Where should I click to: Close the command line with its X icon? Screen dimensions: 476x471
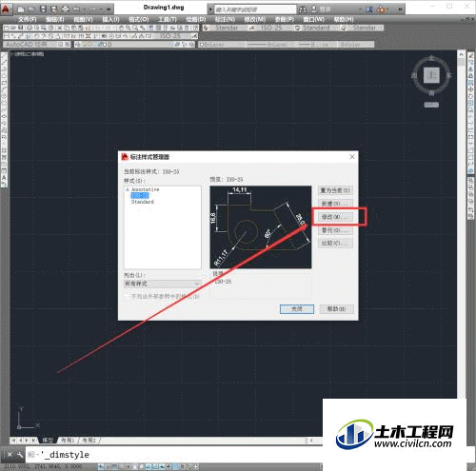coord(10,455)
